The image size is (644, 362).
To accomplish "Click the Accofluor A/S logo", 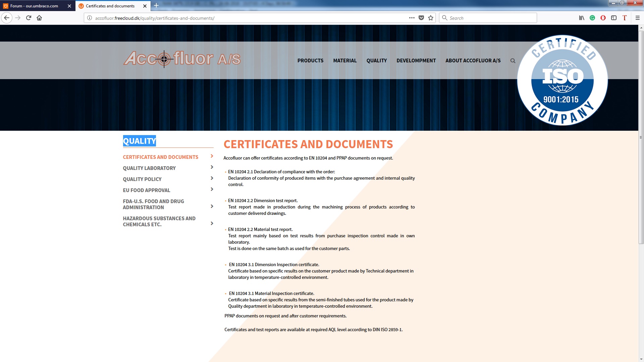I will tap(182, 59).
